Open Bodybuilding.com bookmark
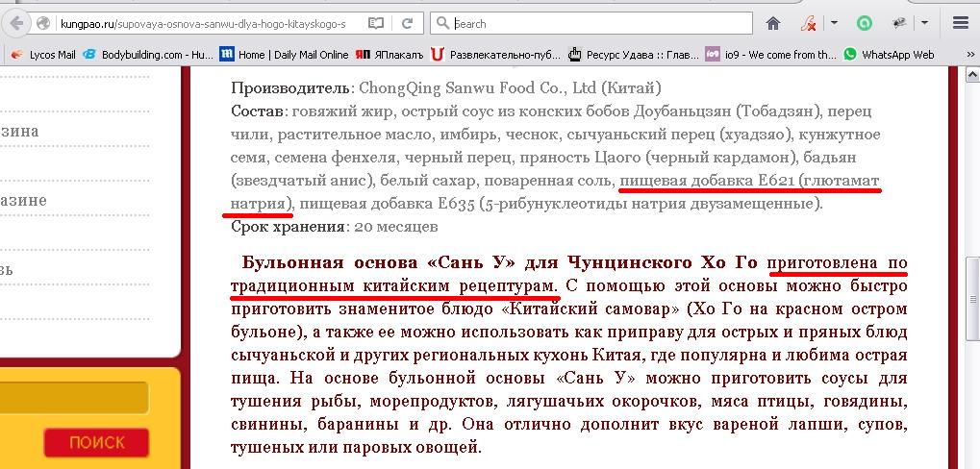The width and height of the screenshot is (980, 469). (x=148, y=55)
